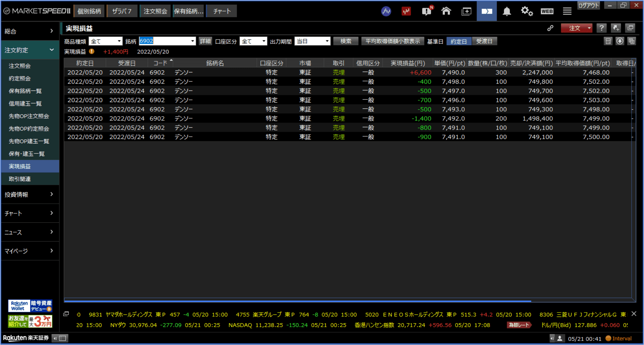Image resolution: width=644 pixels, height=345 pixels.
Task: Close the ticker bar with X
Action: 634,314
